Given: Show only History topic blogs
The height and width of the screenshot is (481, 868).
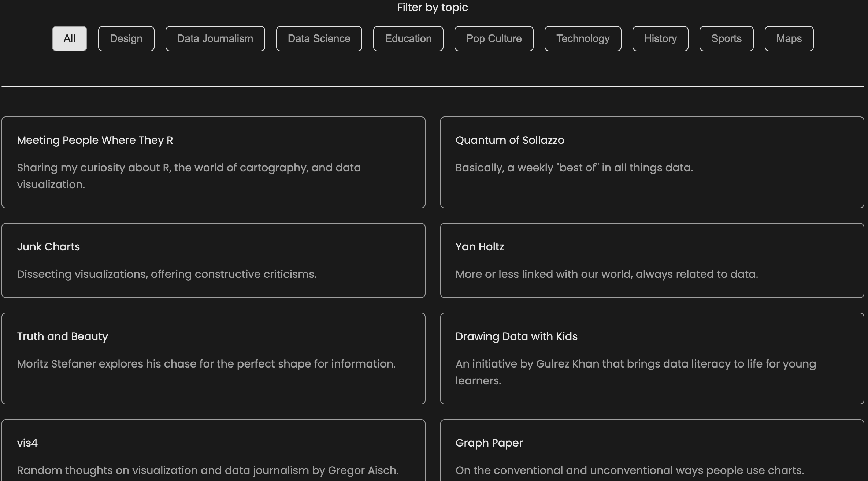Looking at the screenshot, I should pos(660,38).
